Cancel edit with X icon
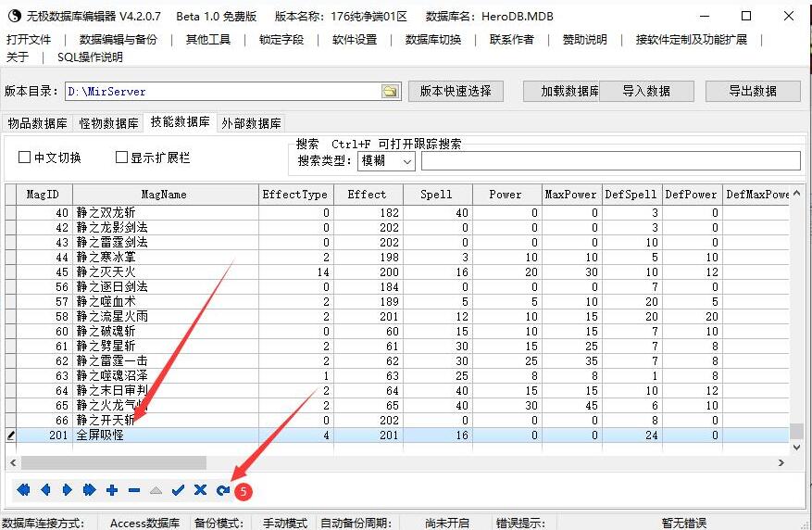Image resolution: width=812 pixels, height=530 pixels. pyautogui.click(x=200, y=489)
